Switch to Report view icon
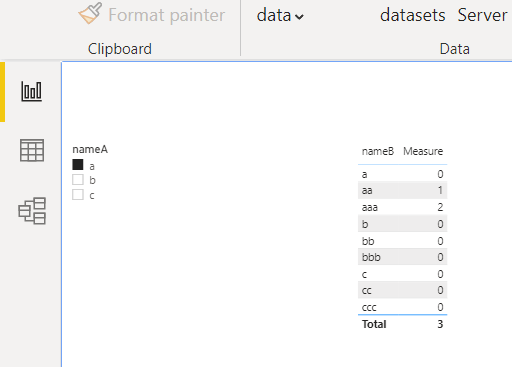Screen dimensions: 512x367 click(x=32, y=91)
